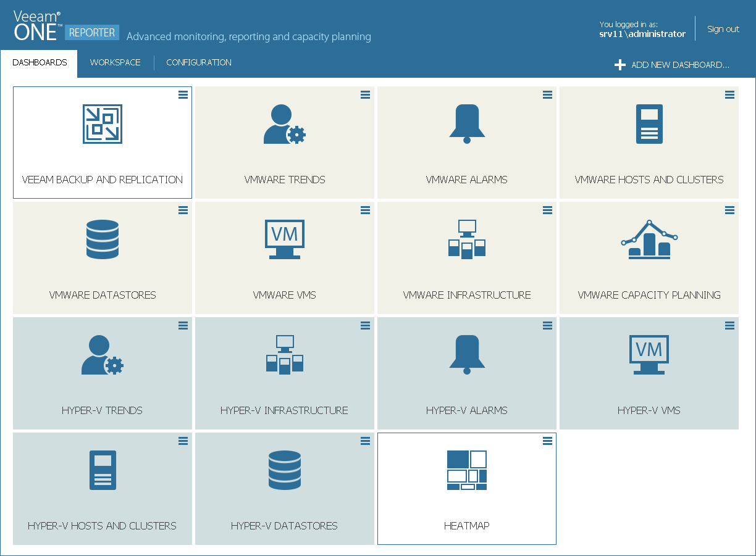756x556 pixels.
Task: Open the menu on Veeam Backup and Replication tile
Action: point(183,94)
